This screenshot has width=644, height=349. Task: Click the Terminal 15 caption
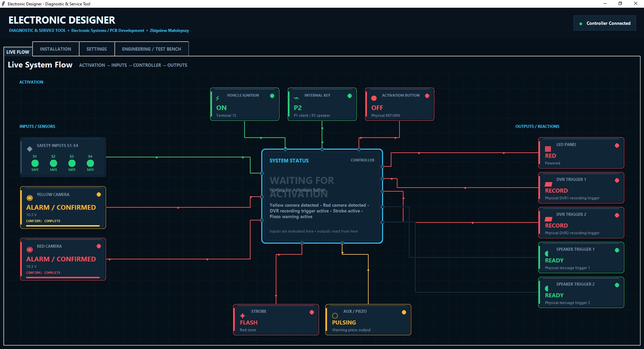tap(226, 115)
